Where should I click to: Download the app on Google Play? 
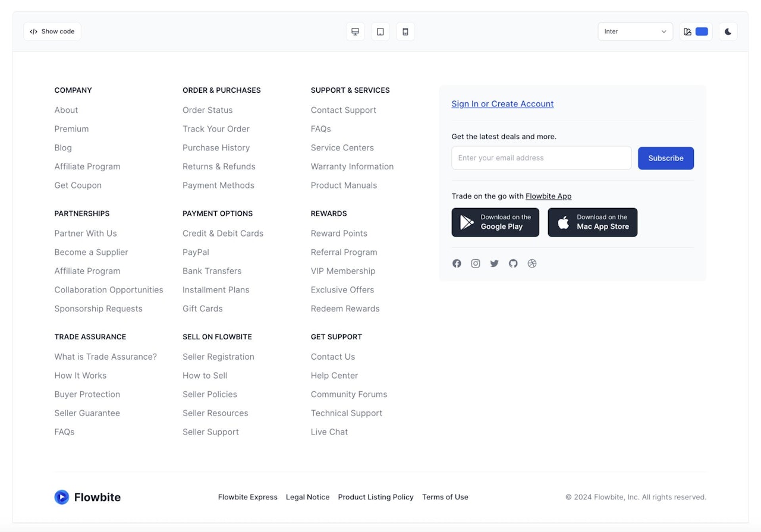pos(495,222)
